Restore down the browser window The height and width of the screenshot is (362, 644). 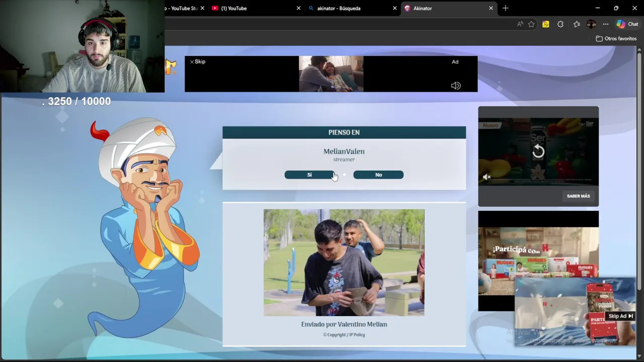click(616, 8)
